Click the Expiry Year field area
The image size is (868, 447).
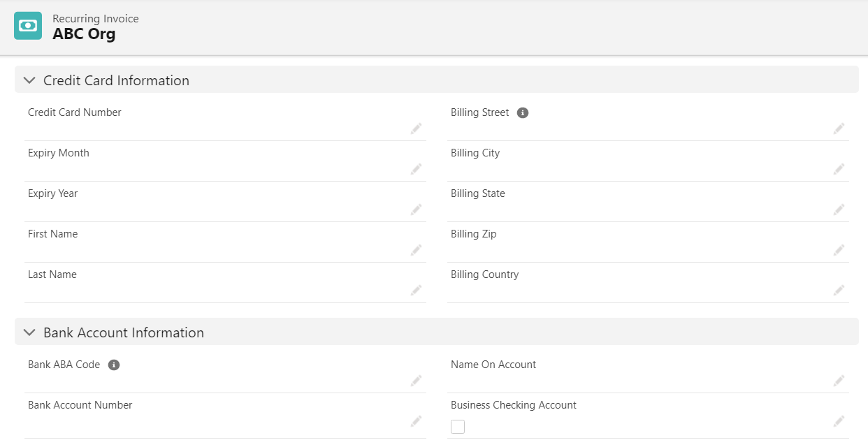[210, 210]
